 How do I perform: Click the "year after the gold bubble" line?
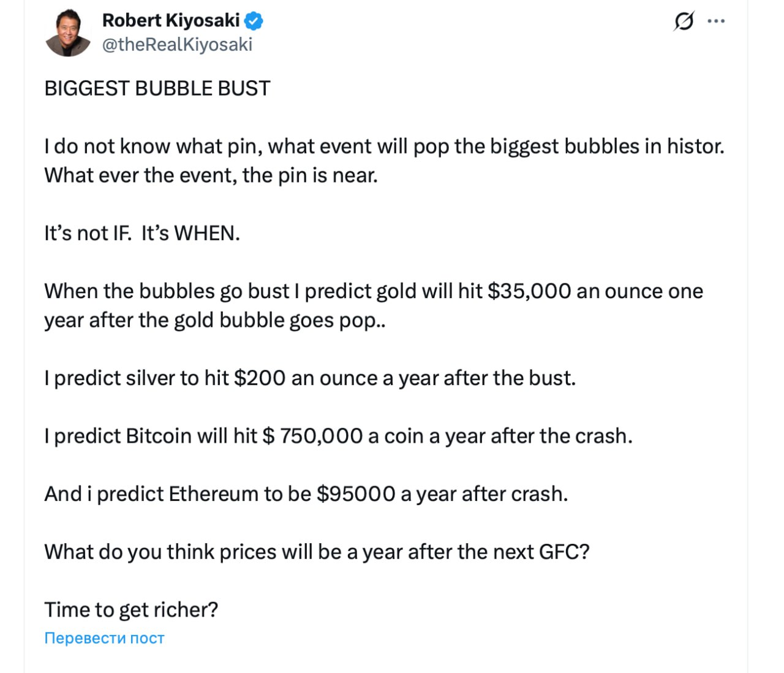pos(214,320)
